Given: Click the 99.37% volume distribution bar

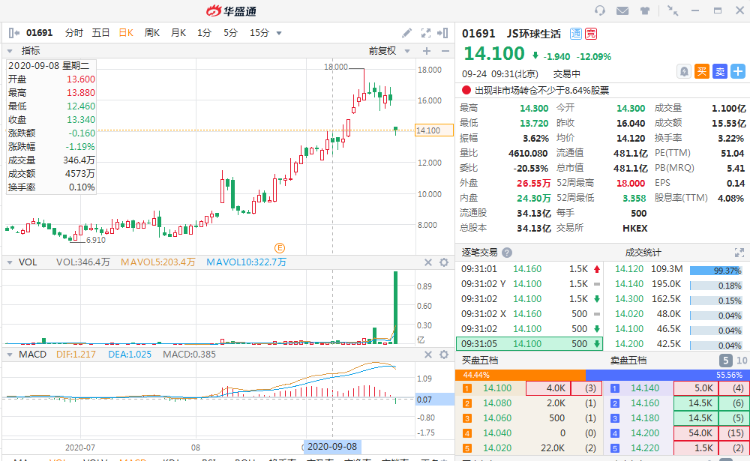Looking at the screenshot, I should 716,271.
